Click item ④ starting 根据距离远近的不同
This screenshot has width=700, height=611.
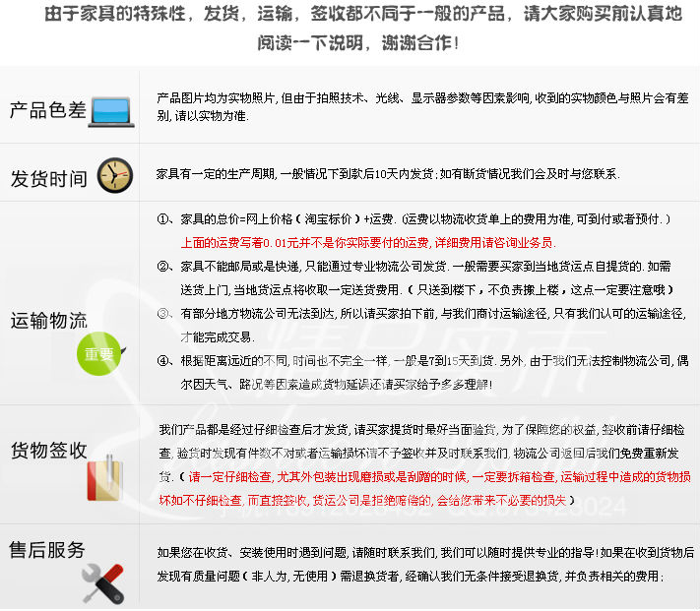(422, 360)
